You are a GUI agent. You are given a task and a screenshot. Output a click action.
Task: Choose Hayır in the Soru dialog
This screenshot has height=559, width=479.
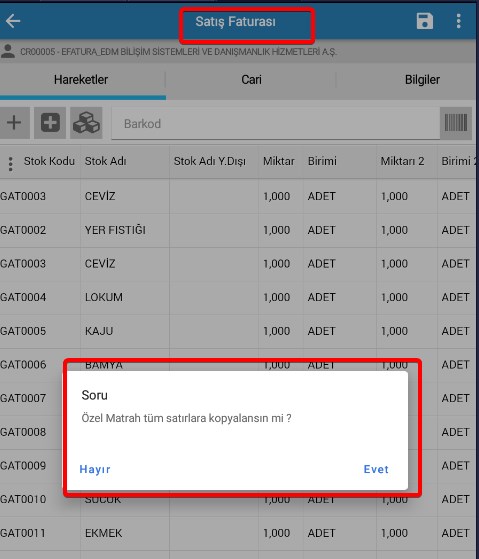[95, 469]
